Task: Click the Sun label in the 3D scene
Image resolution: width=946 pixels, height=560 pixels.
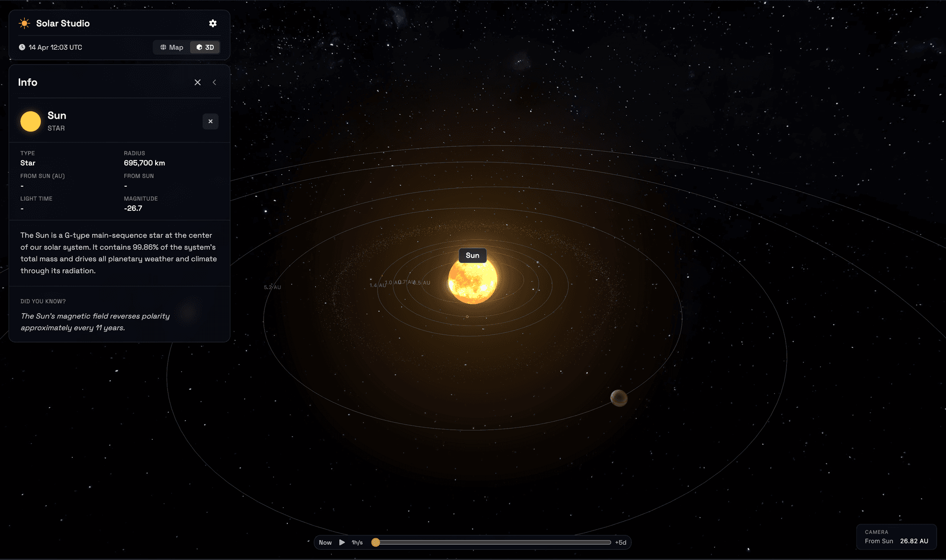Action: click(x=473, y=255)
